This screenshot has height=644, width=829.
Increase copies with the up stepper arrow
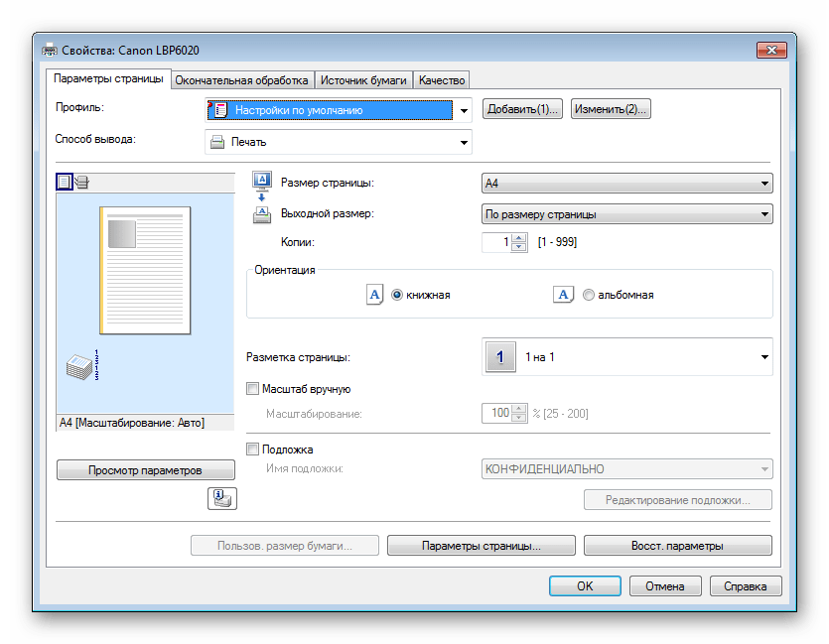click(x=518, y=238)
